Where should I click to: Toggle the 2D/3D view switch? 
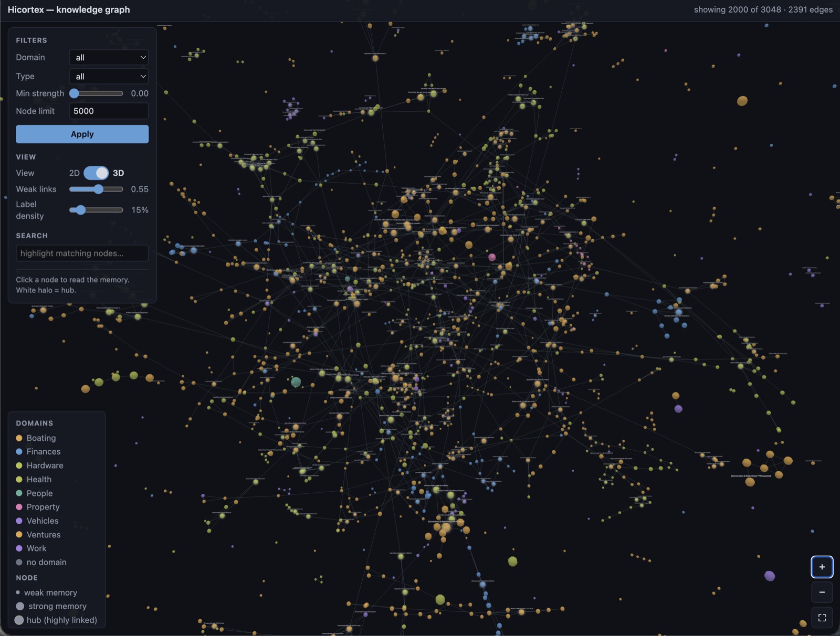(x=96, y=173)
